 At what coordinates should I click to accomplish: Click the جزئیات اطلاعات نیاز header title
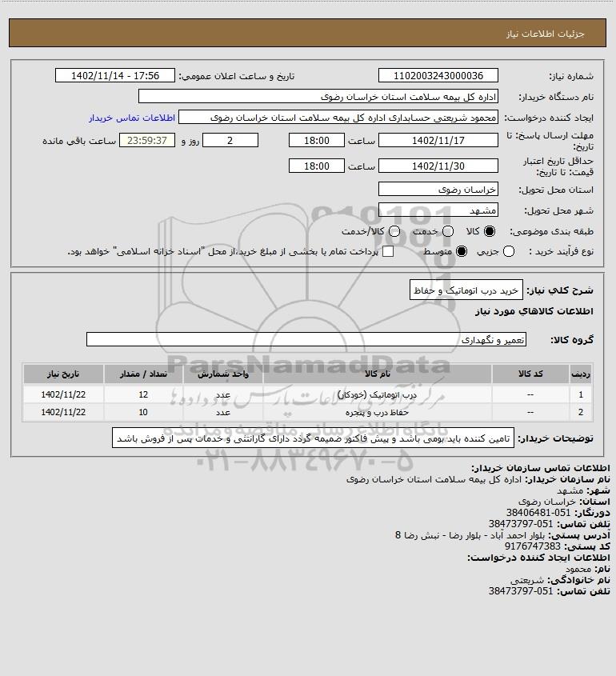tap(546, 34)
